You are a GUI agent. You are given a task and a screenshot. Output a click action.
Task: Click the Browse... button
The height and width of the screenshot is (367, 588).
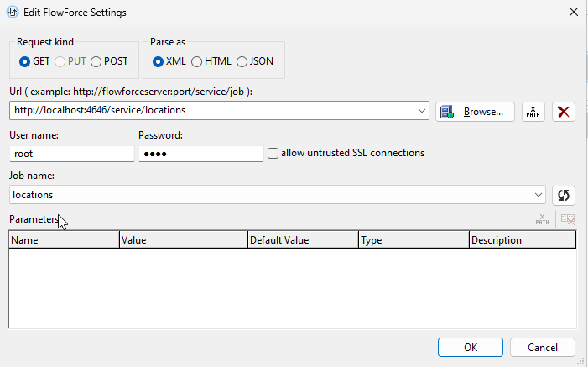pyautogui.click(x=474, y=111)
